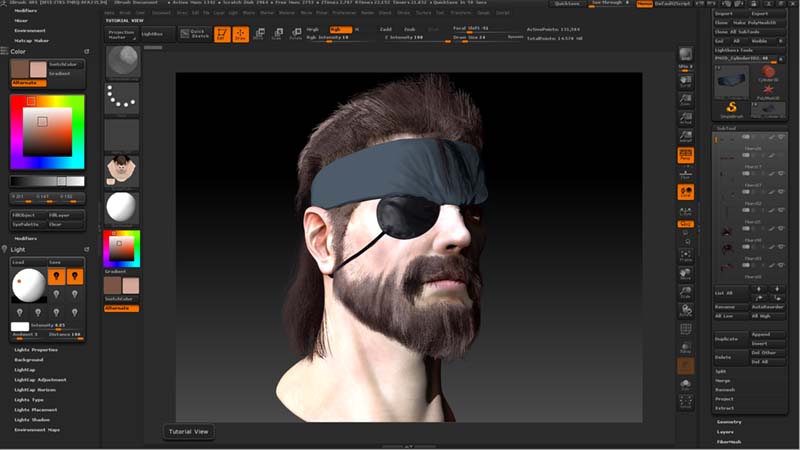The width and height of the screenshot is (800, 450).
Task: Show PolyFrame wireframe grid
Action: pyautogui.click(x=686, y=330)
